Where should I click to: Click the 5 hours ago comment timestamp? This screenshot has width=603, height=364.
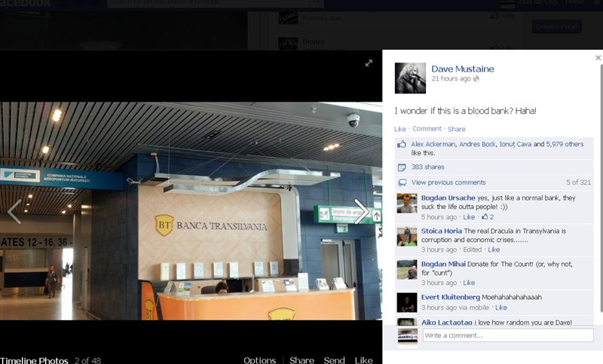[439, 217]
